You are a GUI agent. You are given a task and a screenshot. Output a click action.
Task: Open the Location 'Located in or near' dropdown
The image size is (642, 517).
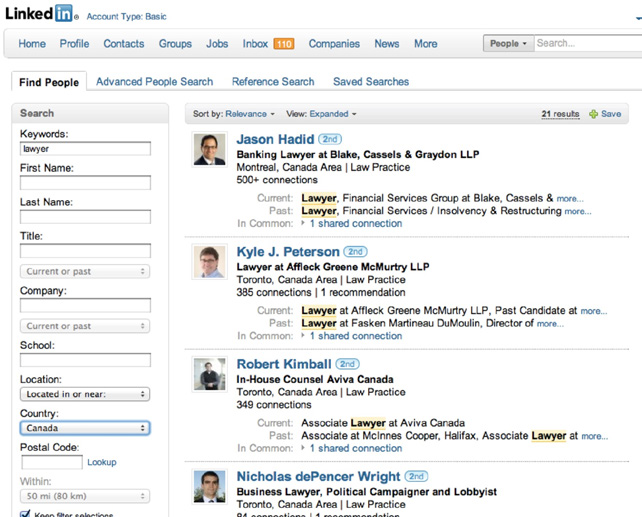pos(84,394)
